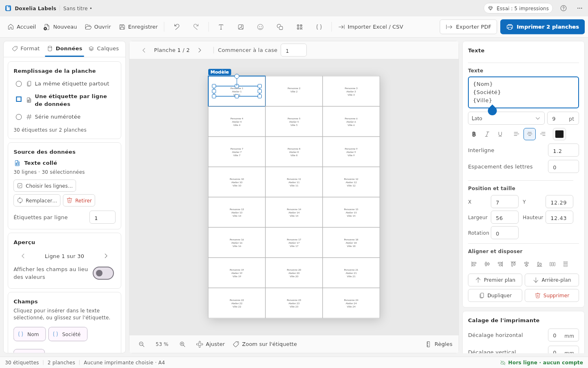Add a QR code element
588x368 pixels.
[x=300, y=27]
